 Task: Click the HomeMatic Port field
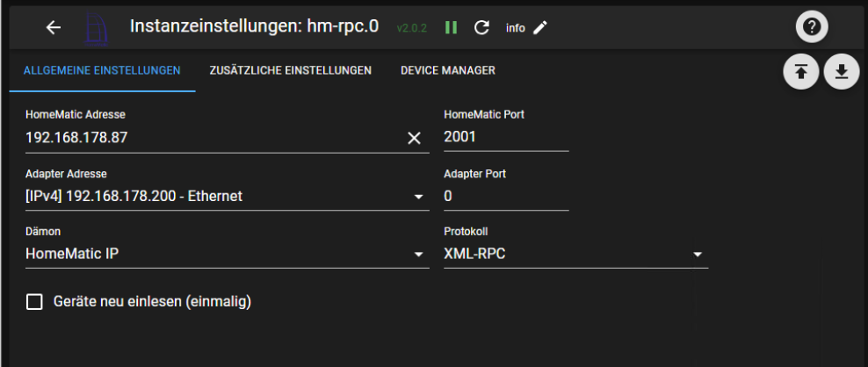506,137
